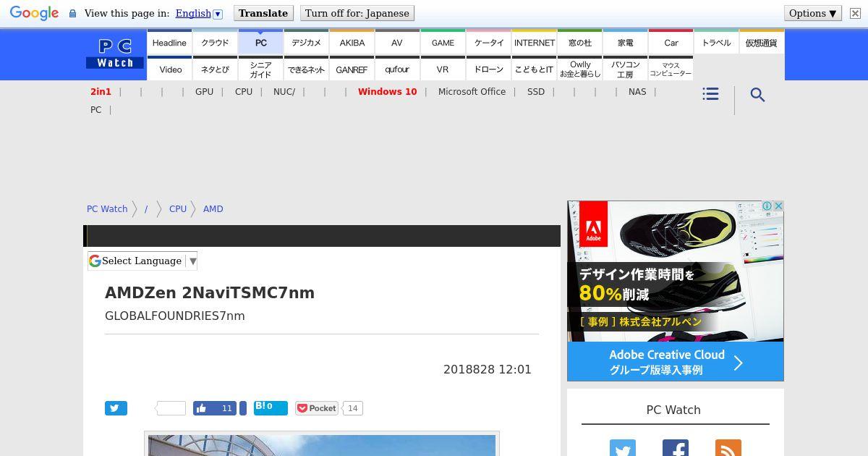Click PC Watch breadcrumb link

[x=107, y=208]
